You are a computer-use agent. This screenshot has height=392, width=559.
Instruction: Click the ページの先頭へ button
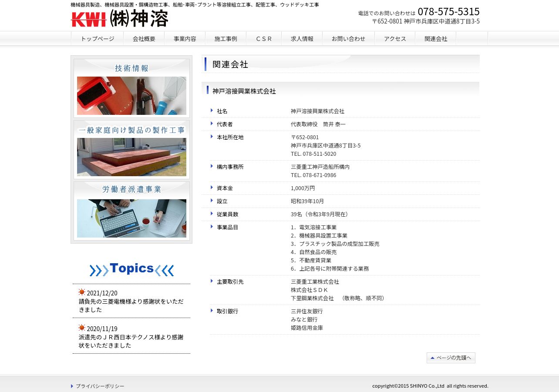pos(451,358)
